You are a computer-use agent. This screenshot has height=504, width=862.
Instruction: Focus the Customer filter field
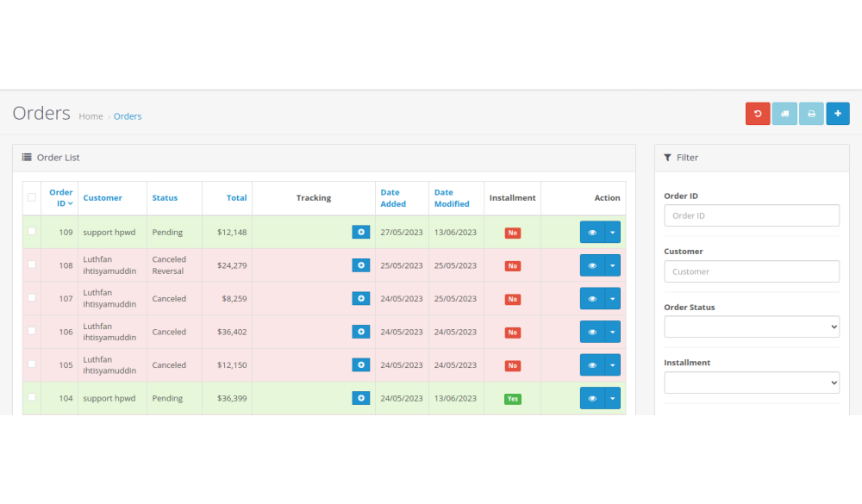pyautogui.click(x=752, y=271)
